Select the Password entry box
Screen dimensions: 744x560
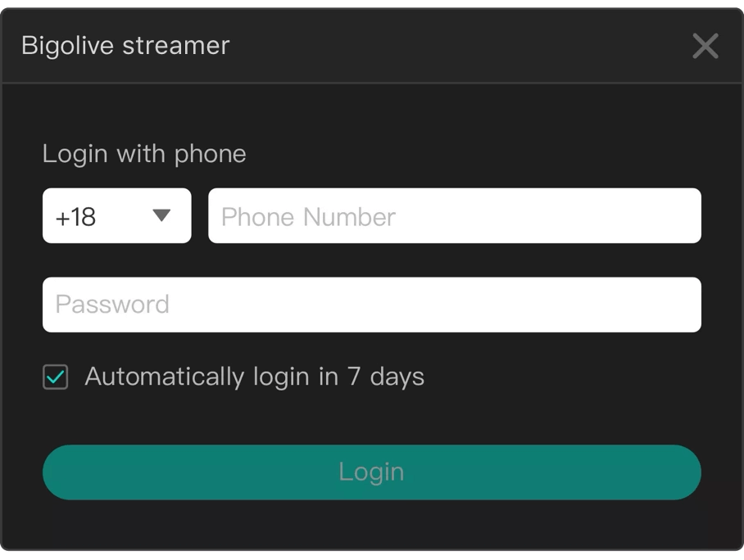pos(372,304)
